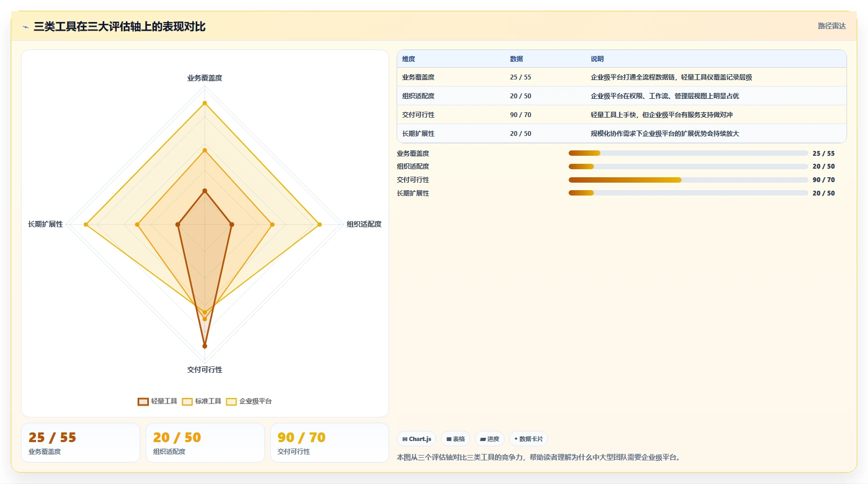Click the 数据卡片 tag
This screenshot has height=484, width=868.
pos(528,439)
